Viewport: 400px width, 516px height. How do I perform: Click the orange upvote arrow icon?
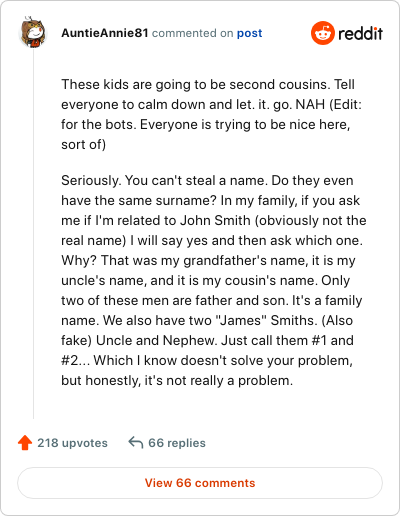tap(25, 443)
